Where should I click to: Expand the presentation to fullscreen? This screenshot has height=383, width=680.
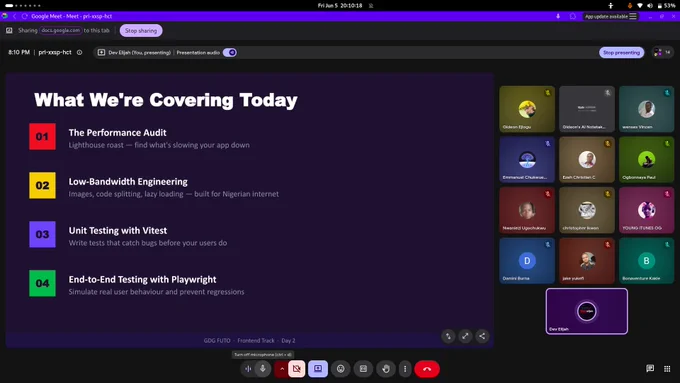pos(465,336)
